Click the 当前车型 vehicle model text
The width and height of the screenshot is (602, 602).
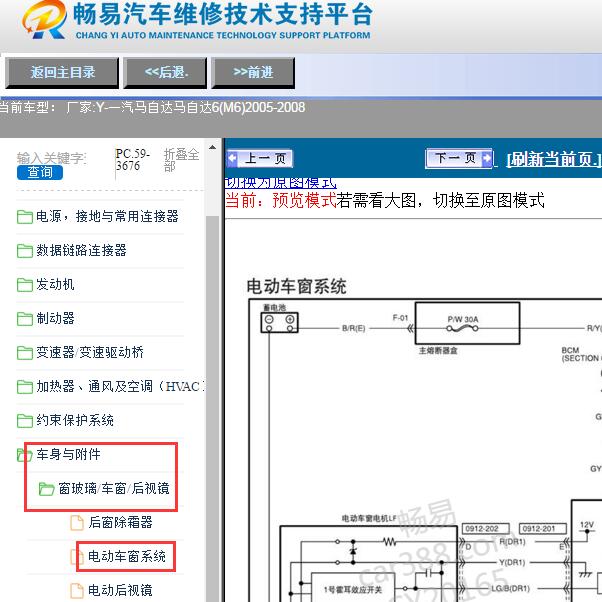click(152, 108)
